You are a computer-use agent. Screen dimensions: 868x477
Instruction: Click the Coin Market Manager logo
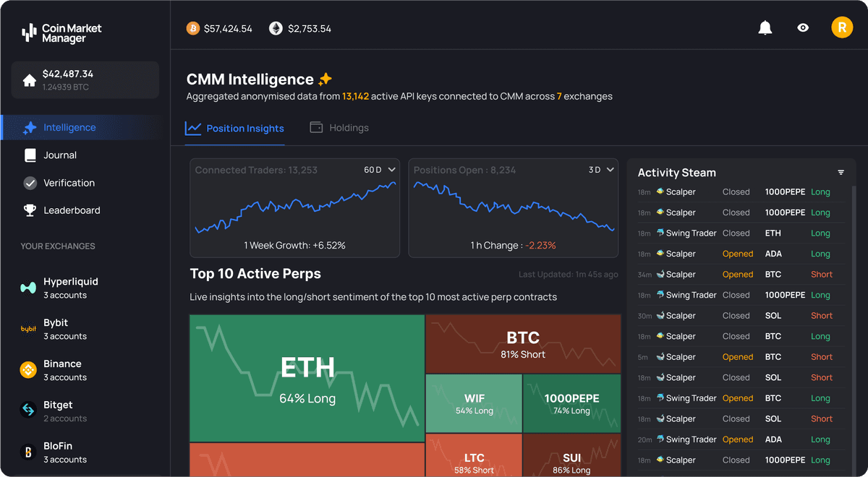(62, 33)
